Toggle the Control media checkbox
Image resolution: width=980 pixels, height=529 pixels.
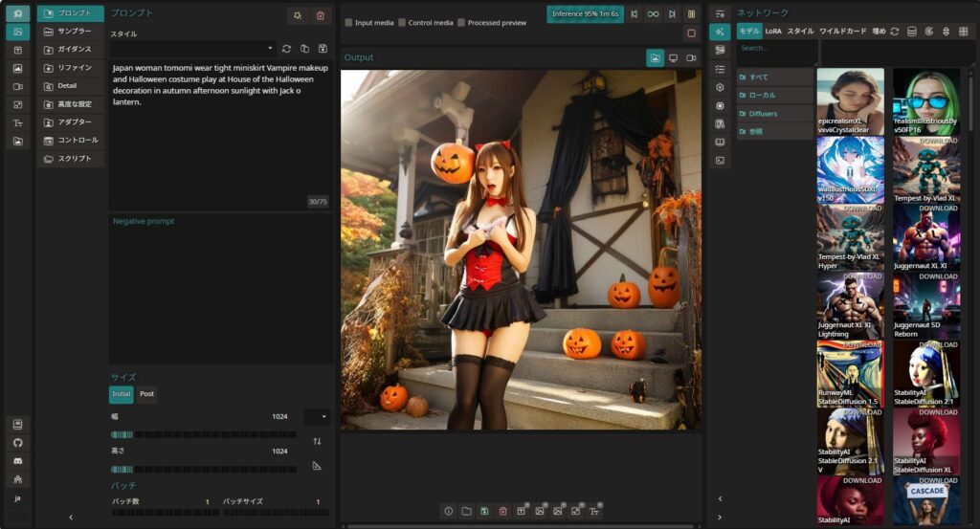tap(403, 22)
